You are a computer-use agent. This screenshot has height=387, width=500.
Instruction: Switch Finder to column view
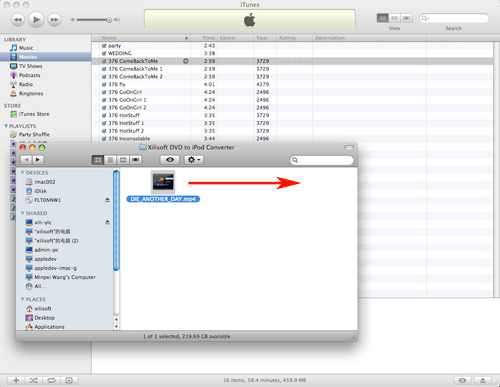coord(123,160)
